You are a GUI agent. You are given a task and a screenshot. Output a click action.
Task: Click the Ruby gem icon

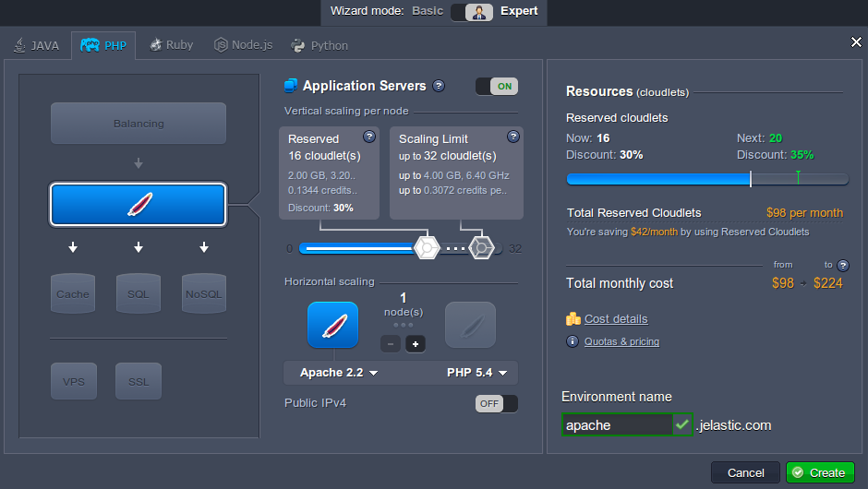click(155, 44)
